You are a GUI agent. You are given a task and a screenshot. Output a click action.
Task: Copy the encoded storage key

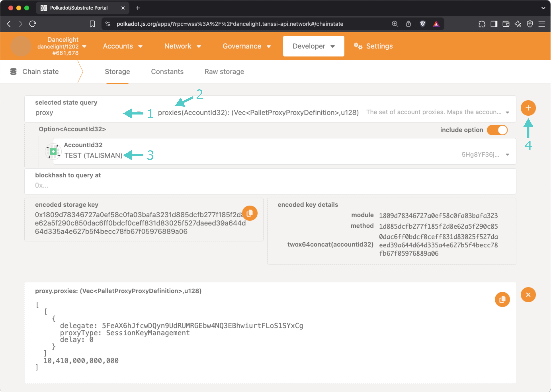coord(250,213)
